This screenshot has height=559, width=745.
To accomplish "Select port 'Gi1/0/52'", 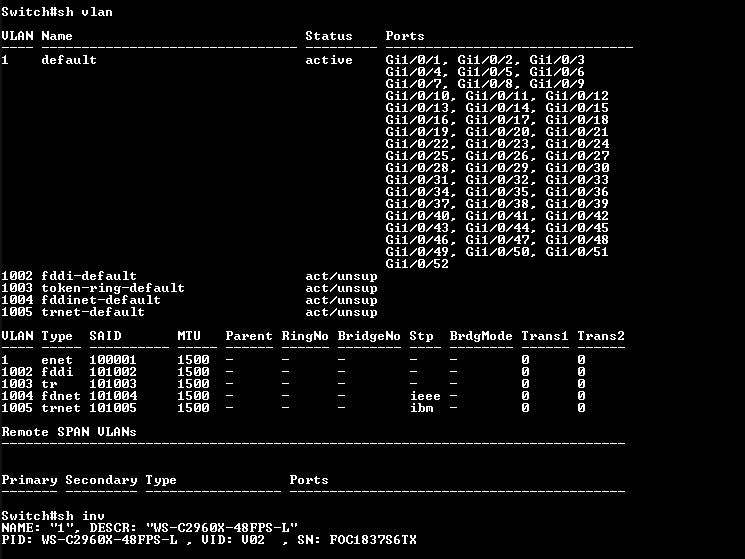I will pyautogui.click(x=417, y=264).
